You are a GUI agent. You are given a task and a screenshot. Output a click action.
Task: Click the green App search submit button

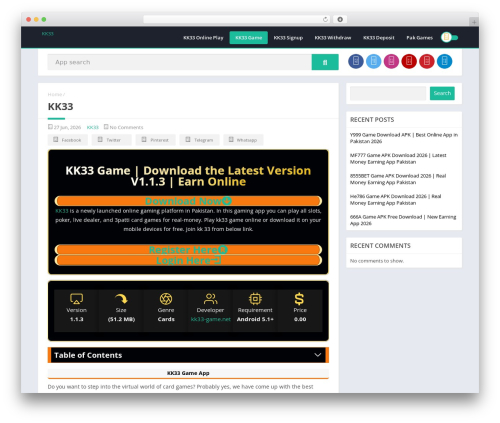[325, 62]
